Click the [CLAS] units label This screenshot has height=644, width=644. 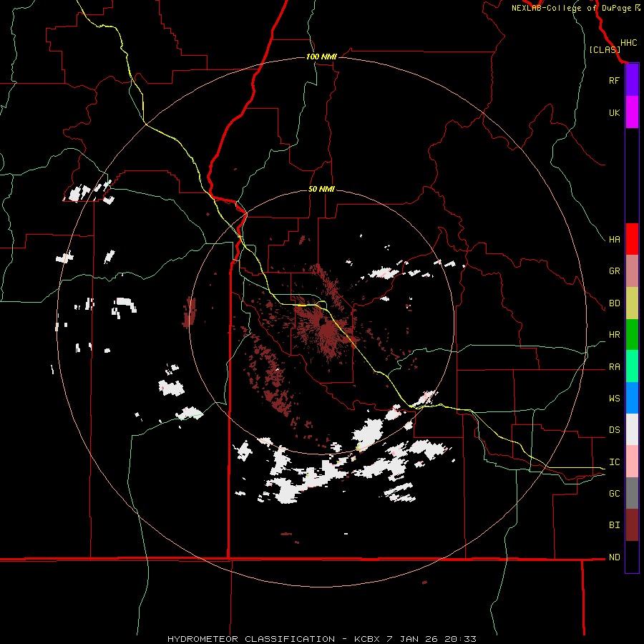(x=605, y=49)
